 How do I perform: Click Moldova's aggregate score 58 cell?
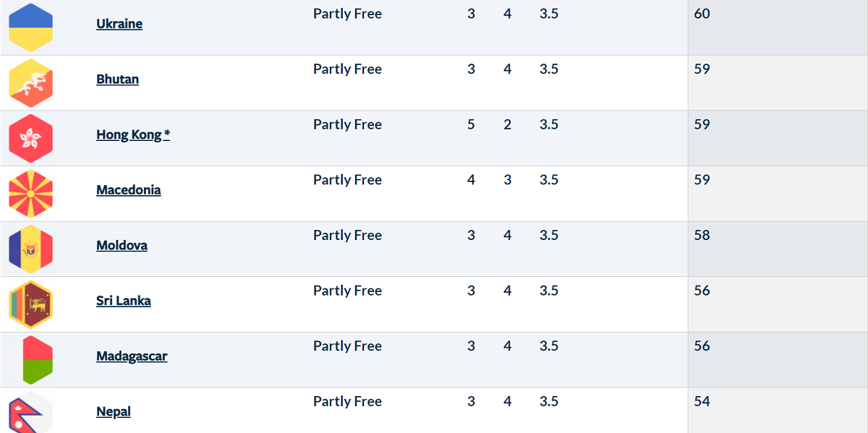778,249
